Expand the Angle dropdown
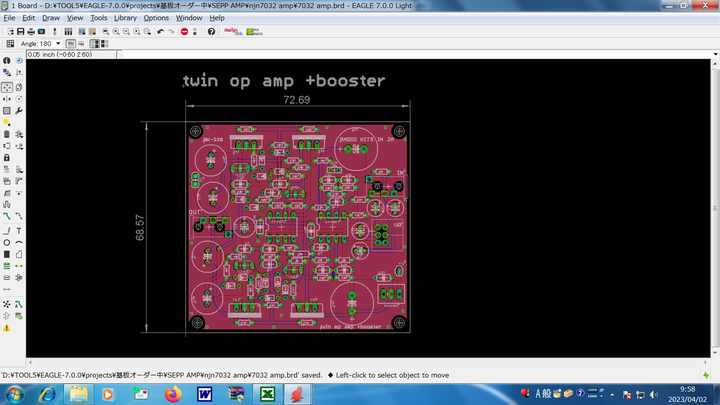 click(x=58, y=44)
